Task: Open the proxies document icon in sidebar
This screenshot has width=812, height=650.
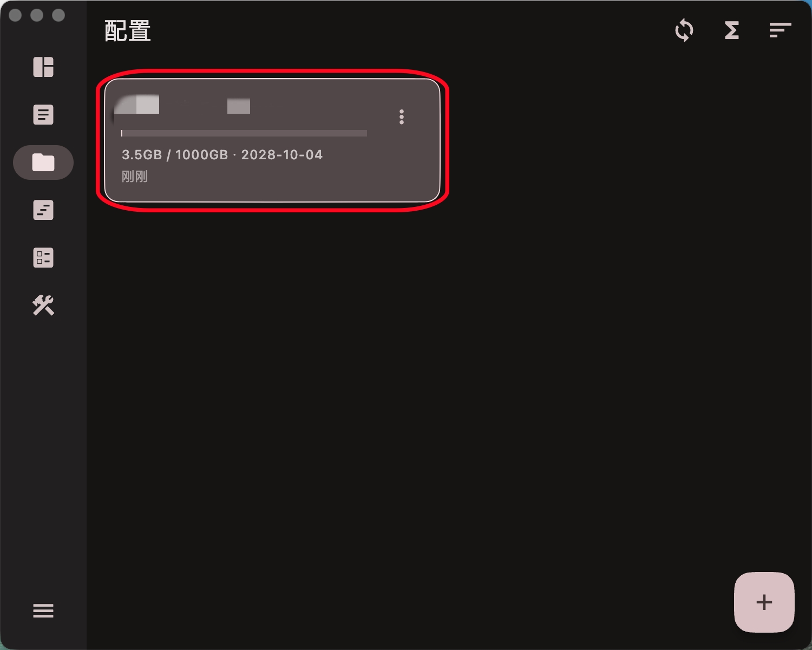Action: pyautogui.click(x=43, y=115)
